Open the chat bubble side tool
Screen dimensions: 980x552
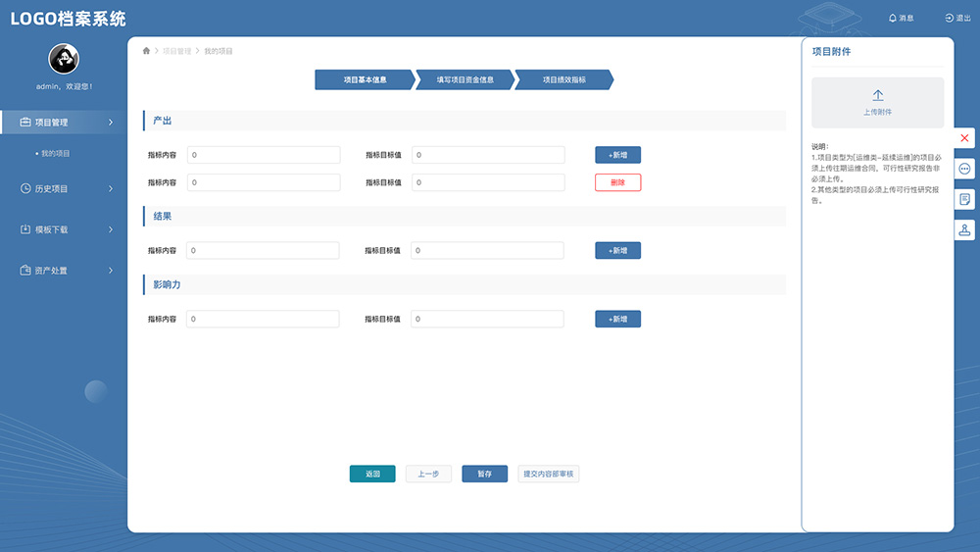click(964, 169)
